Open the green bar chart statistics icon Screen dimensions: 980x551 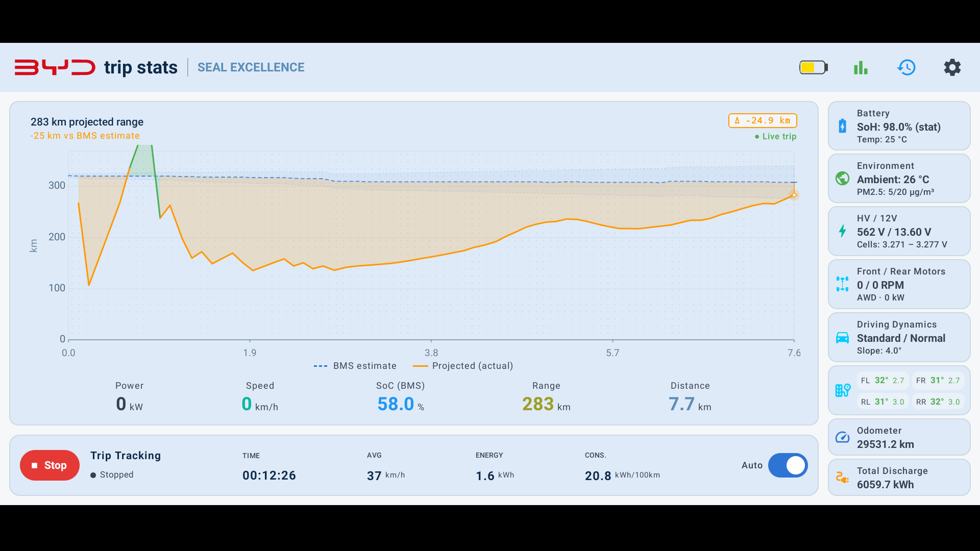pyautogui.click(x=861, y=67)
